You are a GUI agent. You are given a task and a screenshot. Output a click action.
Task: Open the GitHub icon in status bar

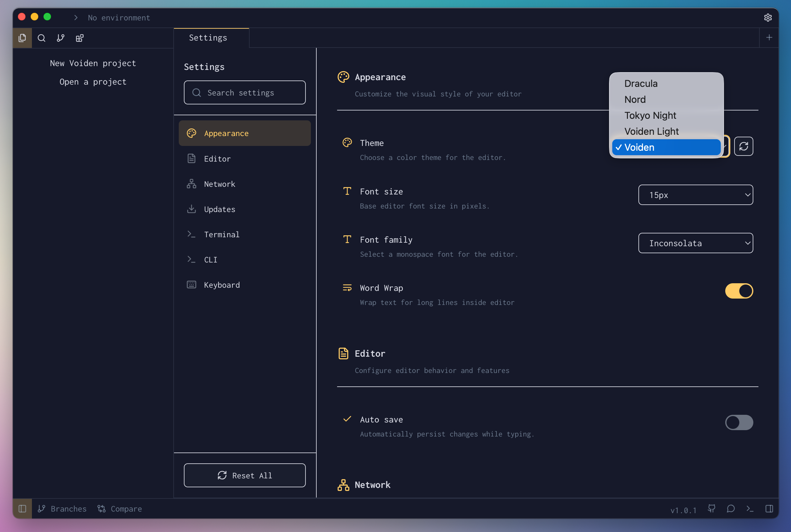pyautogui.click(x=711, y=508)
